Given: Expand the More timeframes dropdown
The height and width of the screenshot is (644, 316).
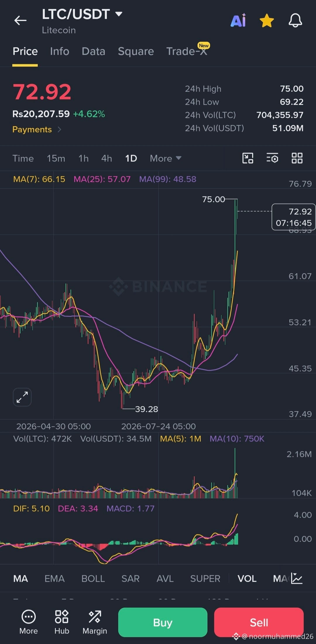Looking at the screenshot, I should click(166, 158).
